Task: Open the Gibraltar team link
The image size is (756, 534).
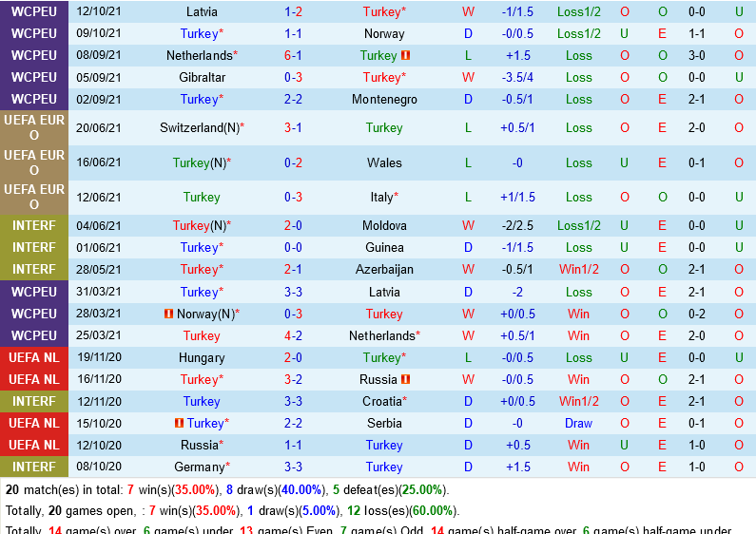Action: click(202, 77)
